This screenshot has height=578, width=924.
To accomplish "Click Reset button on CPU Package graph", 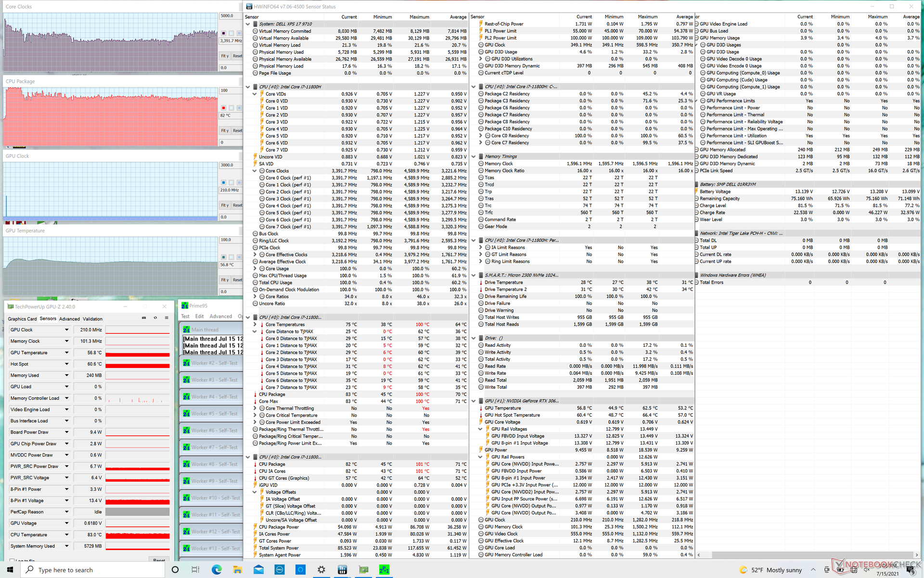I will coord(237,131).
